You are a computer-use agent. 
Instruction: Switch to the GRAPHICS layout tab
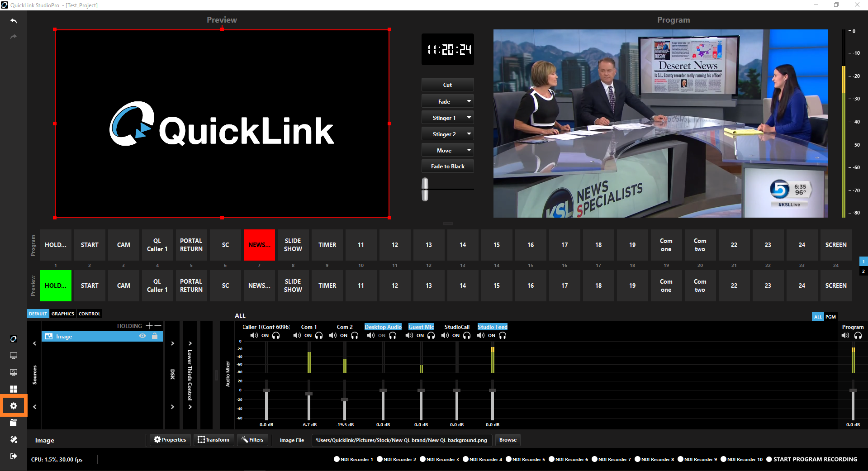click(x=63, y=314)
